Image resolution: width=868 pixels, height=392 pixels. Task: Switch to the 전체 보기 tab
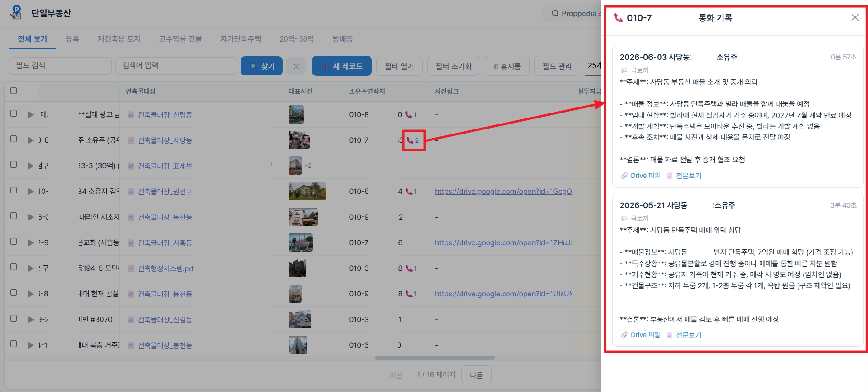(x=32, y=39)
